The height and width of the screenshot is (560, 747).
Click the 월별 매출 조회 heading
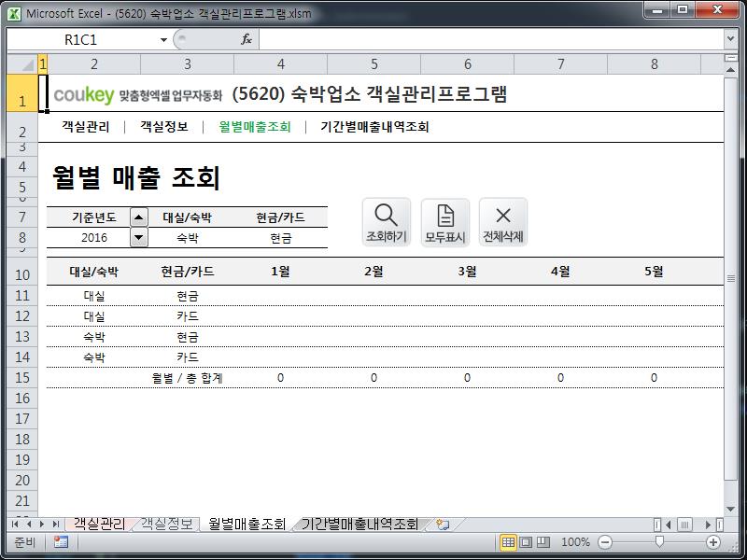click(x=135, y=177)
